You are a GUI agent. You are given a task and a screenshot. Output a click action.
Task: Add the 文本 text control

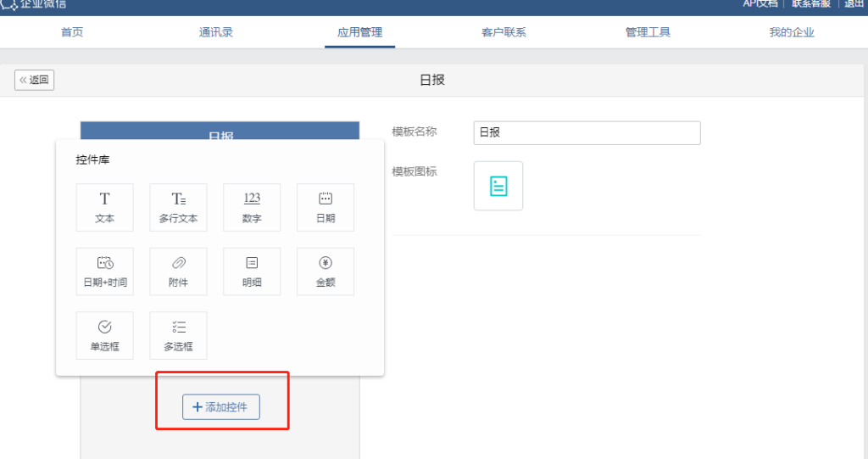pos(104,207)
